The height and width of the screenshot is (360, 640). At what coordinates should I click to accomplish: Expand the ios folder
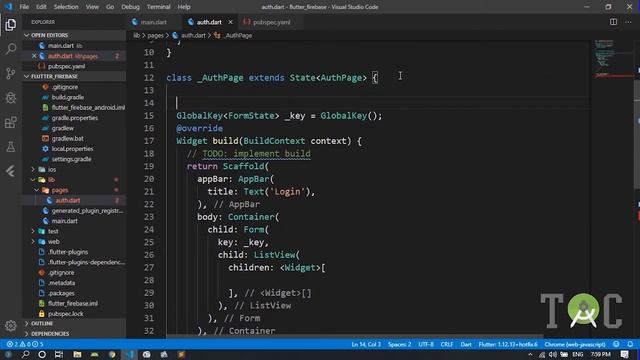[33, 169]
